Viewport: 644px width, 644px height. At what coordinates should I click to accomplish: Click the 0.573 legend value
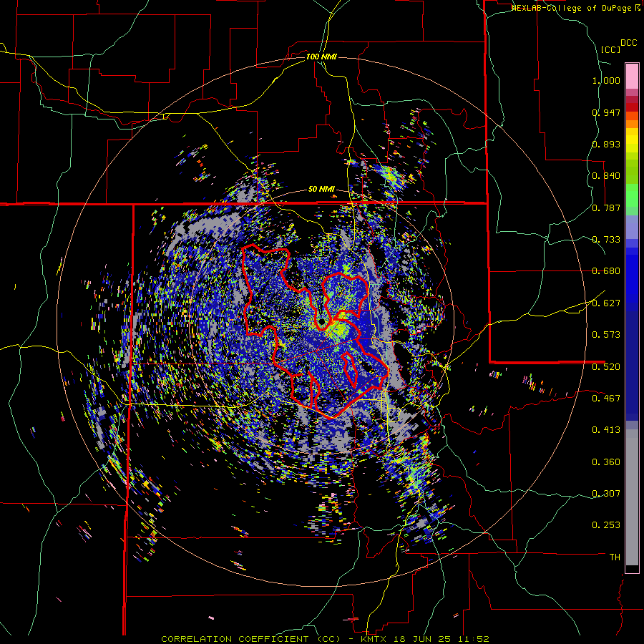tap(606, 335)
